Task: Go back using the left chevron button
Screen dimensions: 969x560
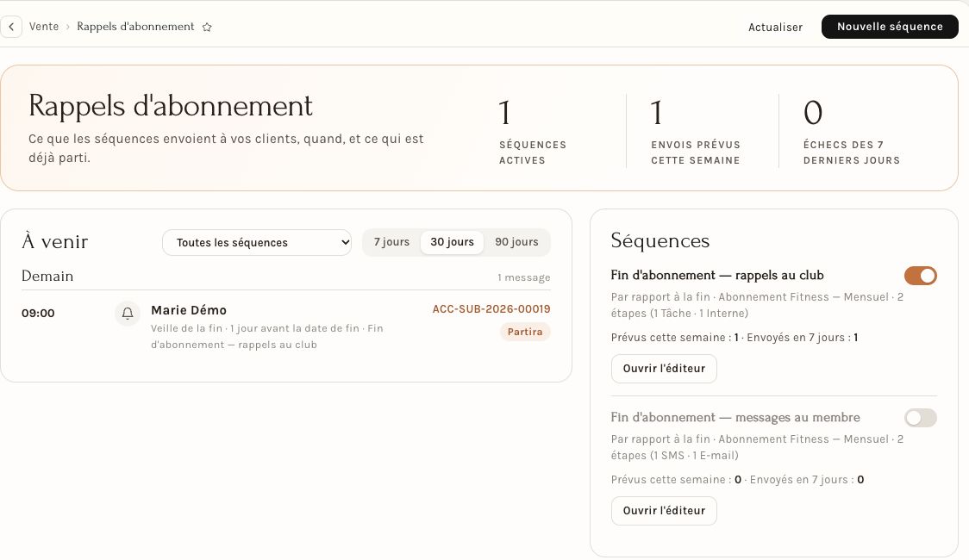Action: 11,27
